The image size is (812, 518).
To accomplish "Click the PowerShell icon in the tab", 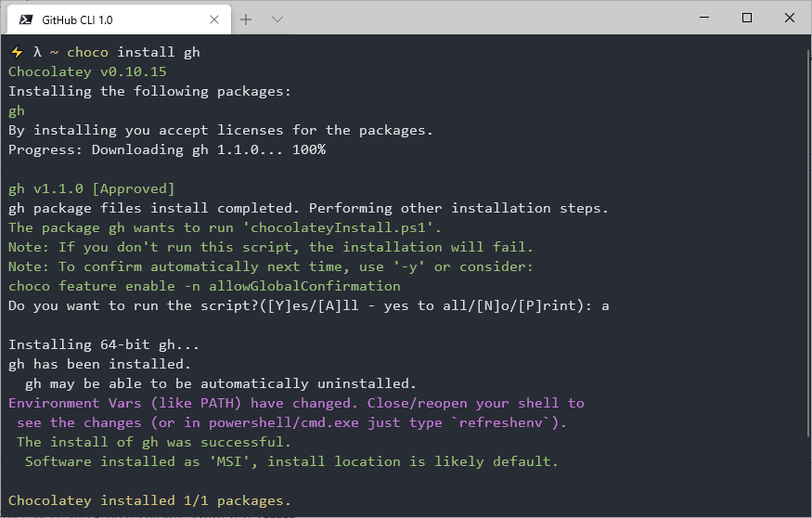I will (x=25, y=19).
